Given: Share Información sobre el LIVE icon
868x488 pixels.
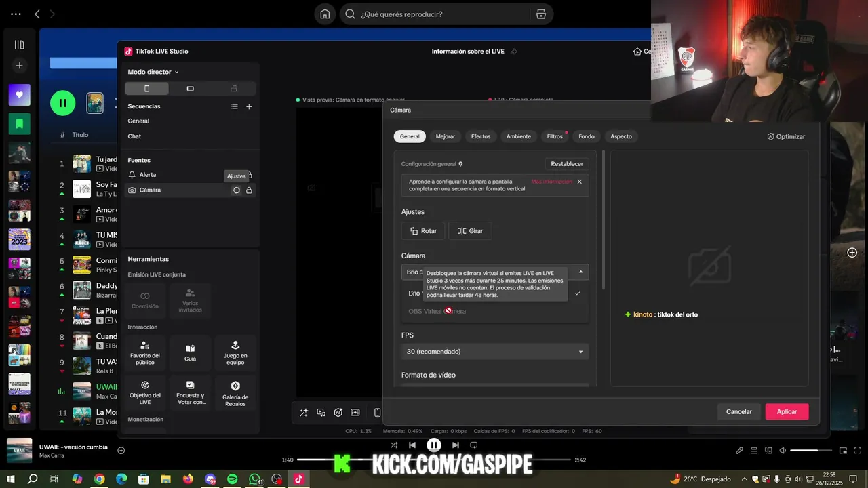Looking at the screenshot, I should click(x=513, y=52).
